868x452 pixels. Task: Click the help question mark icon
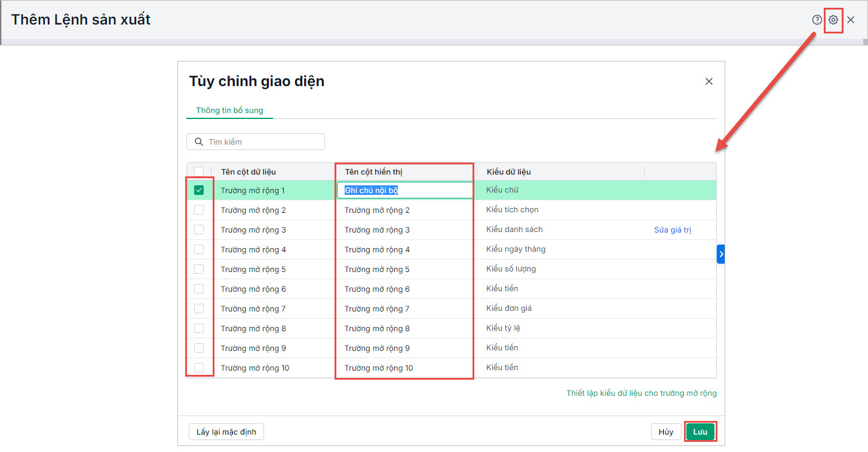click(x=817, y=20)
